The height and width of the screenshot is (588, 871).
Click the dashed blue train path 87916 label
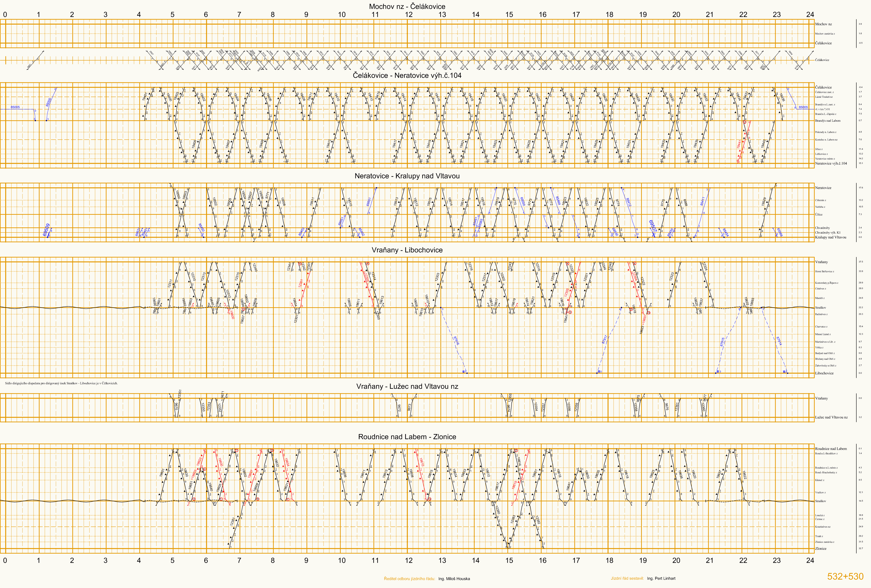tap(456, 340)
